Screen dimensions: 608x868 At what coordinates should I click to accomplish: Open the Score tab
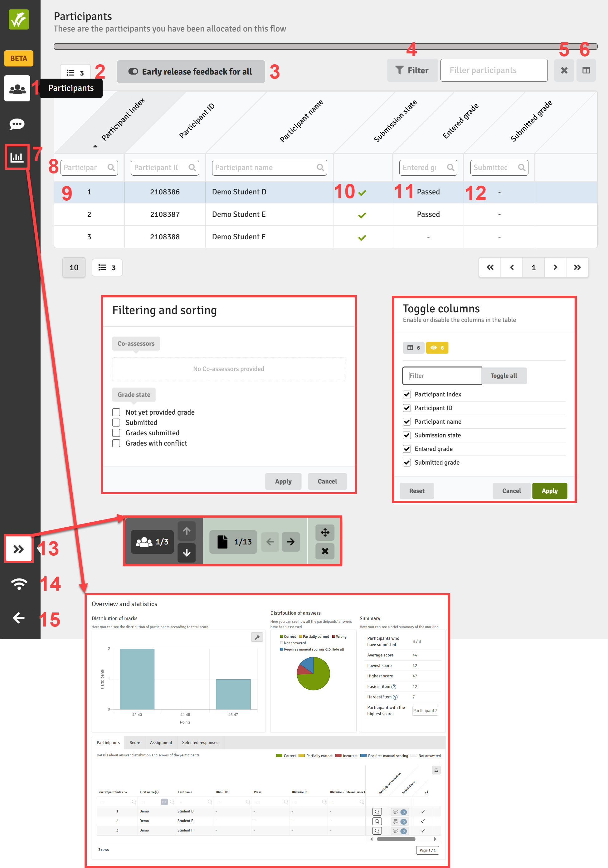135,743
